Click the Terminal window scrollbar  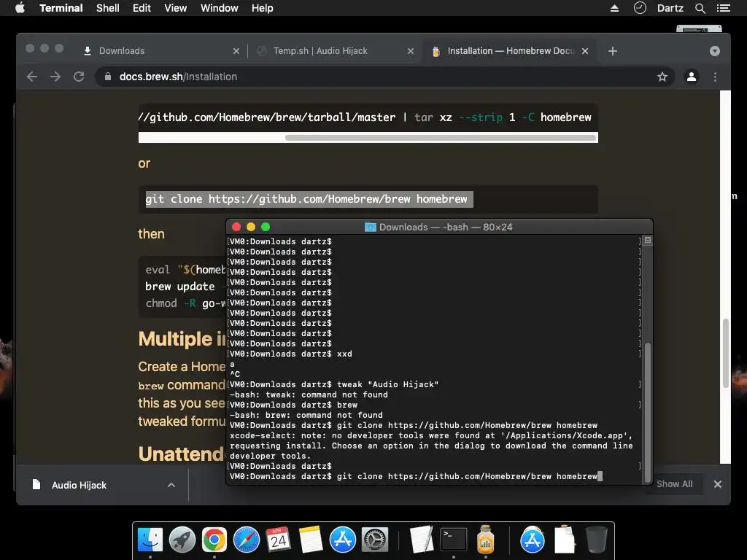(x=648, y=412)
